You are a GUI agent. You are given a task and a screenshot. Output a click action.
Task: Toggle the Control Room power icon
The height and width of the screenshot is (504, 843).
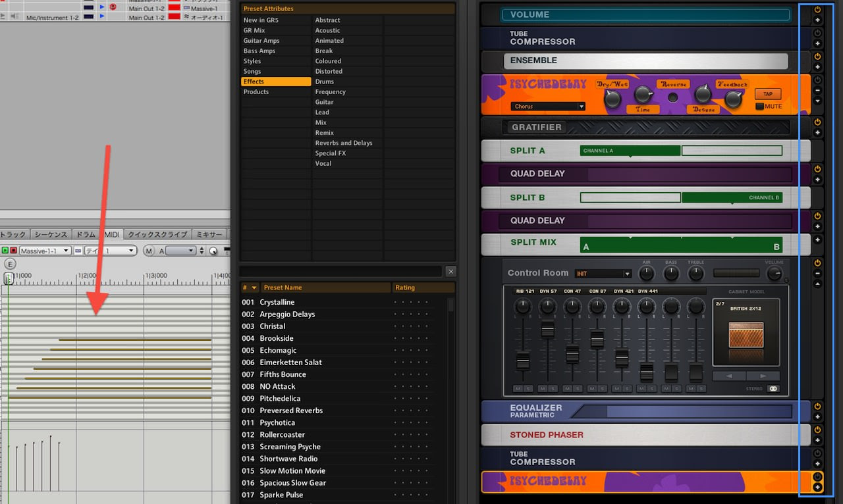(x=817, y=263)
